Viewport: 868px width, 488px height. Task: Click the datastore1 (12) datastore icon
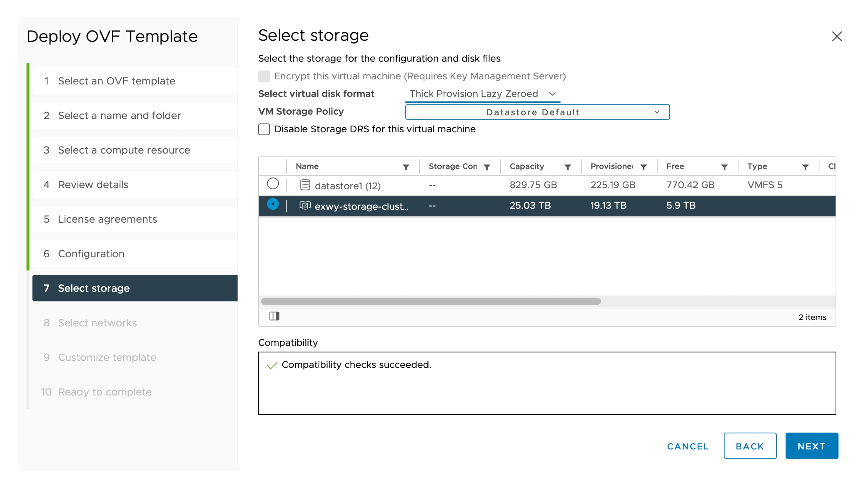(305, 185)
